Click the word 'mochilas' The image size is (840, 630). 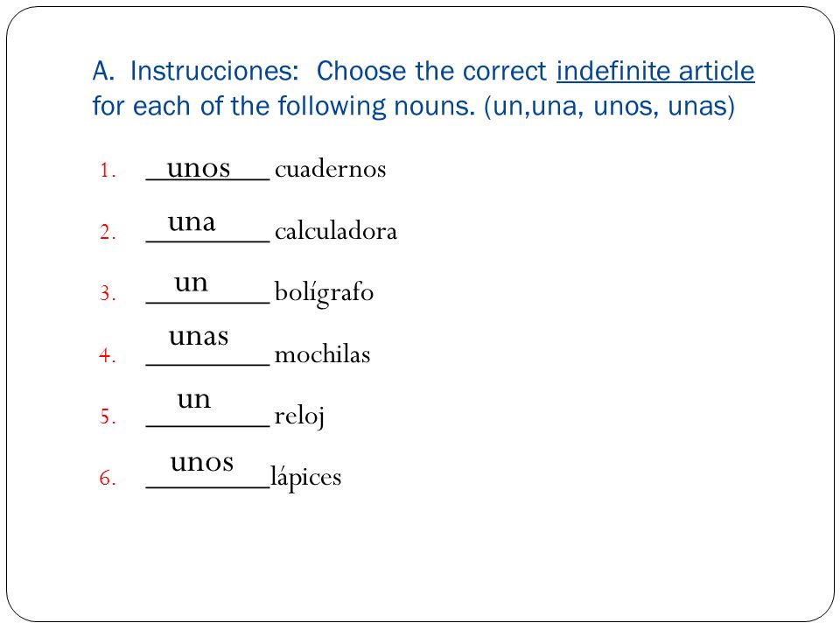[x=322, y=354]
